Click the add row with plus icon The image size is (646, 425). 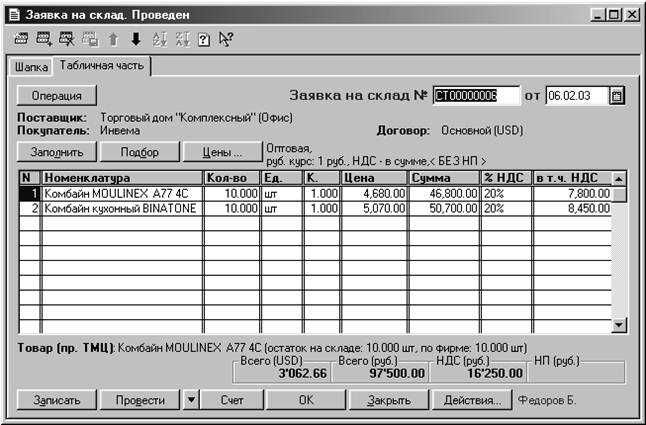click(44, 39)
